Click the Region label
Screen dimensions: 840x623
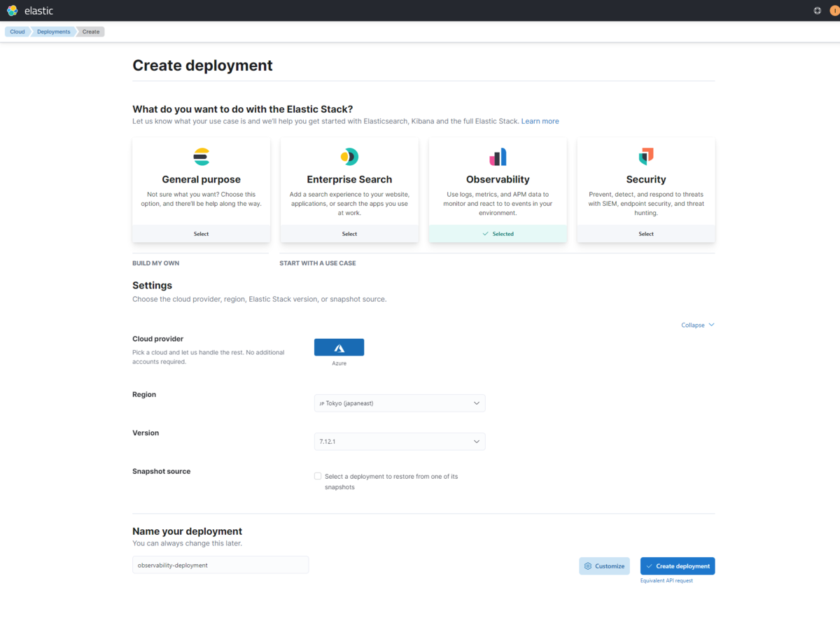[x=144, y=395]
